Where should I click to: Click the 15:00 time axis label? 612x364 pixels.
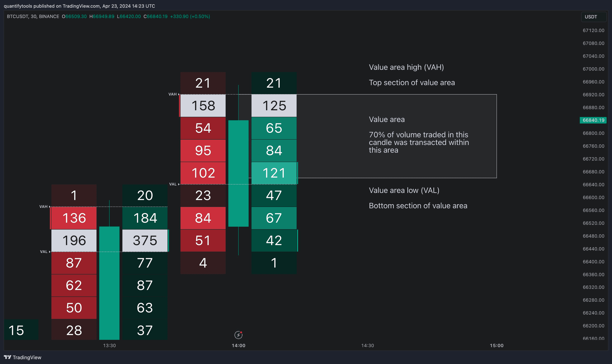[x=497, y=345]
